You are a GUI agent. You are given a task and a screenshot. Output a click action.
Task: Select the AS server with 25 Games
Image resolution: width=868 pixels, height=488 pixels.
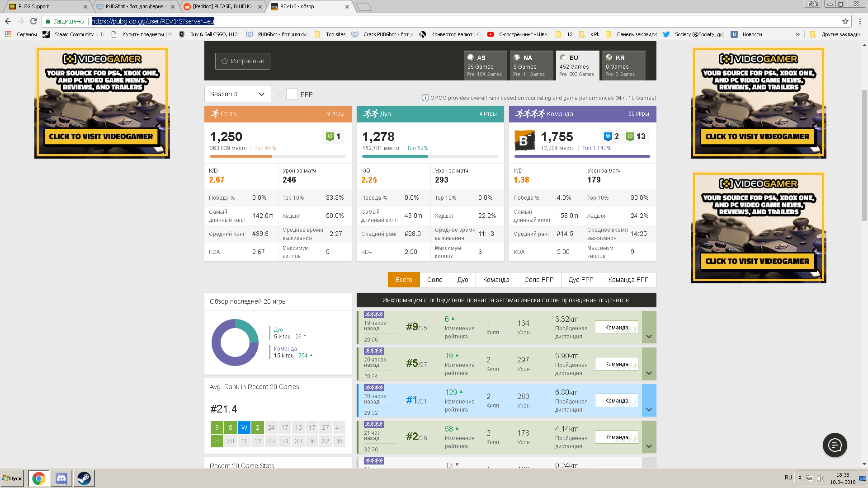tap(485, 66)
